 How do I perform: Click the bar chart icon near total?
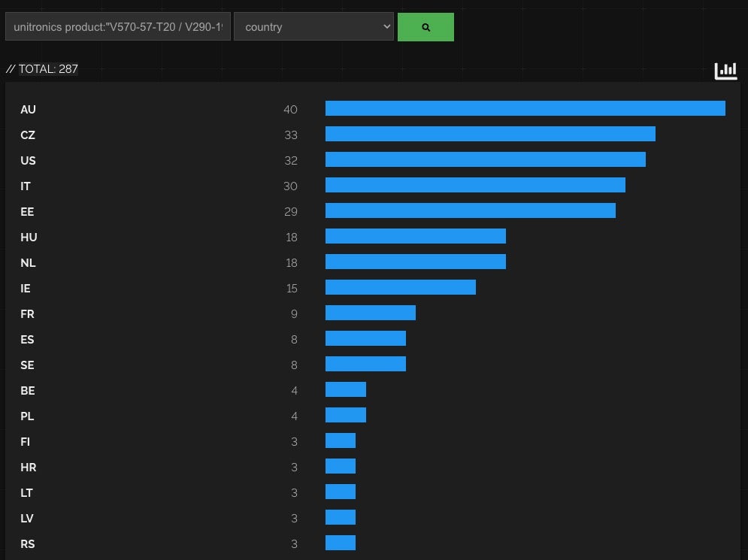(x=725, y=71)
